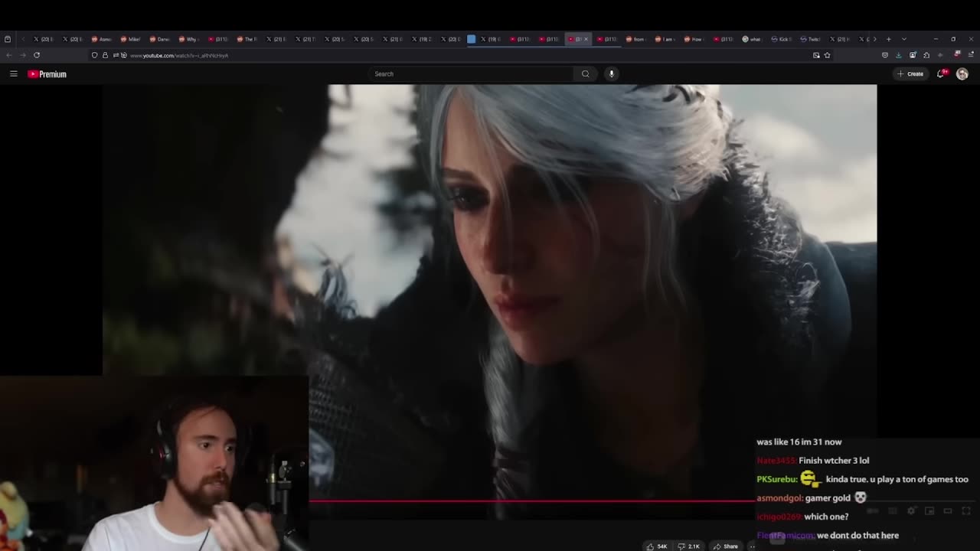This screenshot has width=980, height=551.
Task: Switch to the 'what' browser tab
Action: 751,39
